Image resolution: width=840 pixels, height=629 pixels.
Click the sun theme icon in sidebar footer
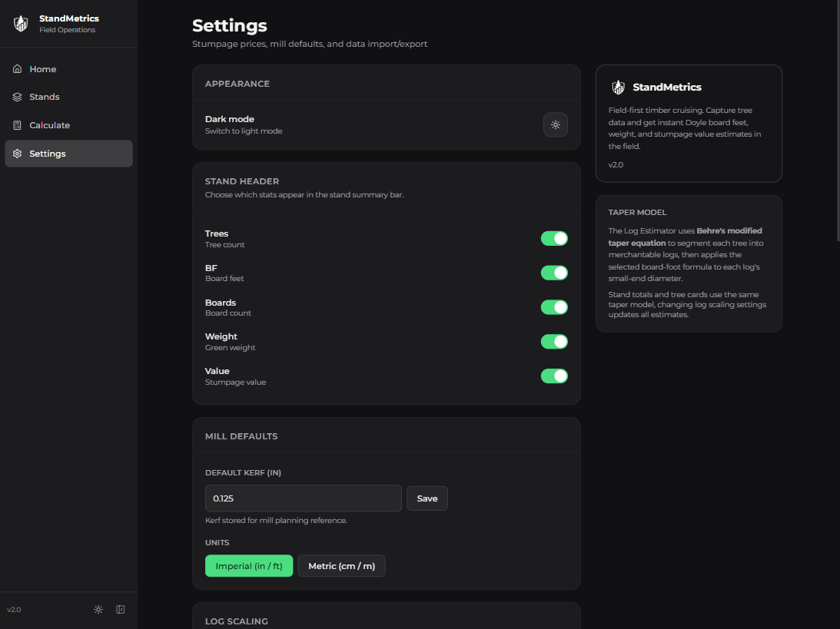[98, 610]
